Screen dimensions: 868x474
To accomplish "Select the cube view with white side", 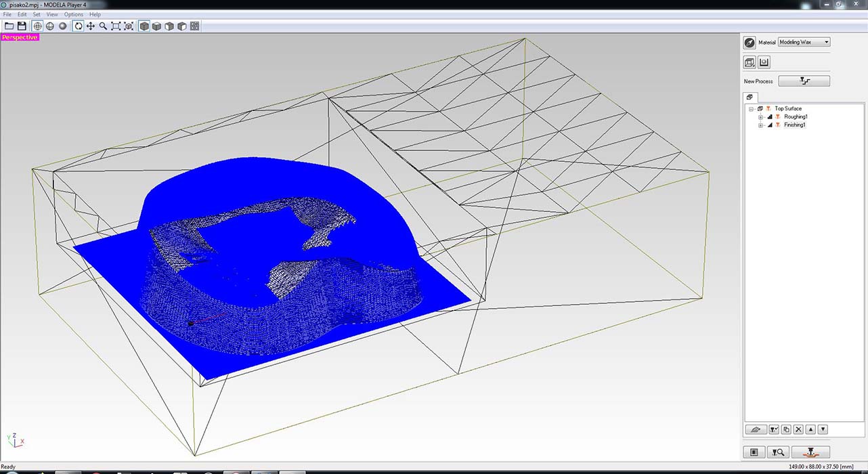I will (181, 26).
